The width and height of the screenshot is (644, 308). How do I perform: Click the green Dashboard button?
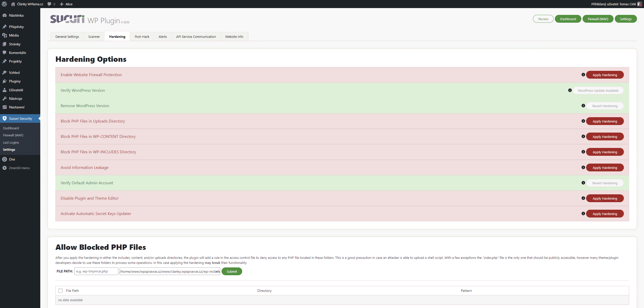568,19
